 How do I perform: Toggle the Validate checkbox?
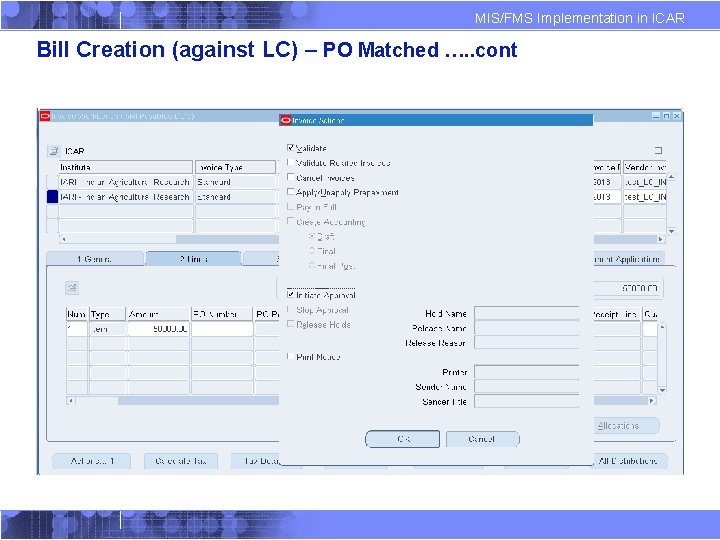290,148
